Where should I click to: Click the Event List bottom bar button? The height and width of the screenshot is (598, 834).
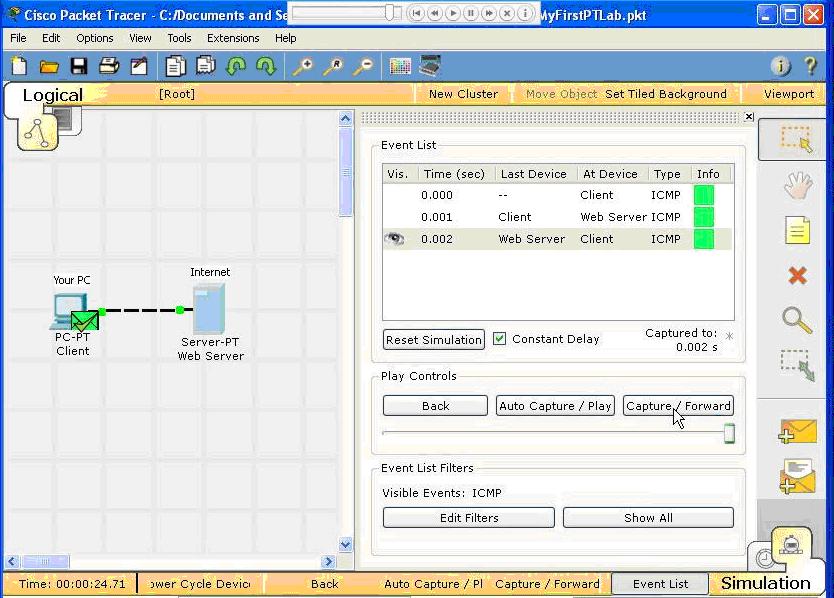(660, 584)
